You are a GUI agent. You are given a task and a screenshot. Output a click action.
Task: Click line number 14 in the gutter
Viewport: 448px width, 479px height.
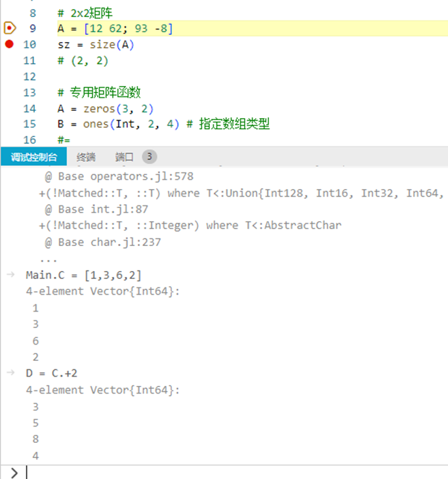[30, 109]
